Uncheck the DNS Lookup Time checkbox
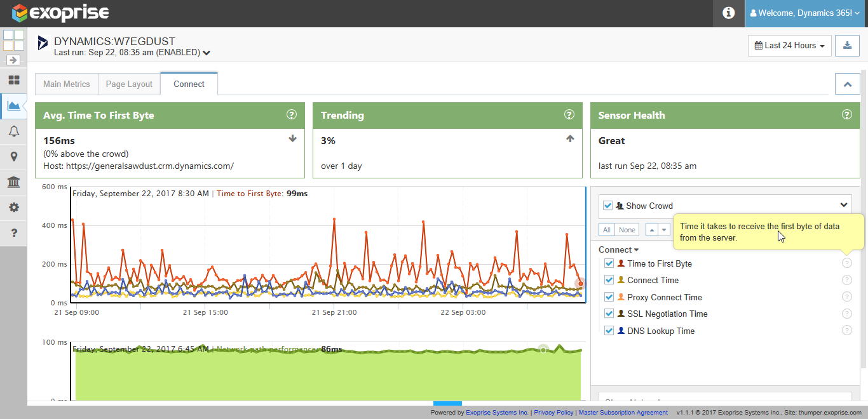868x419 pixels. [609, 331]
